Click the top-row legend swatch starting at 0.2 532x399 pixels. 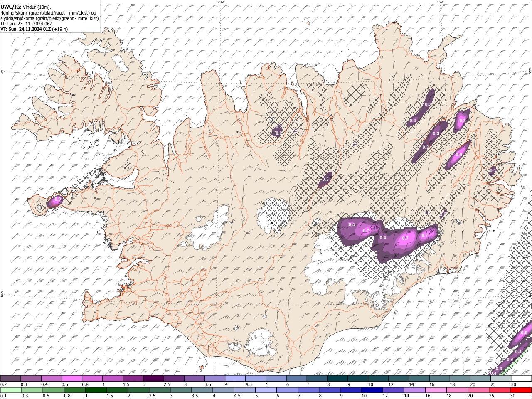tap(10, 379)
